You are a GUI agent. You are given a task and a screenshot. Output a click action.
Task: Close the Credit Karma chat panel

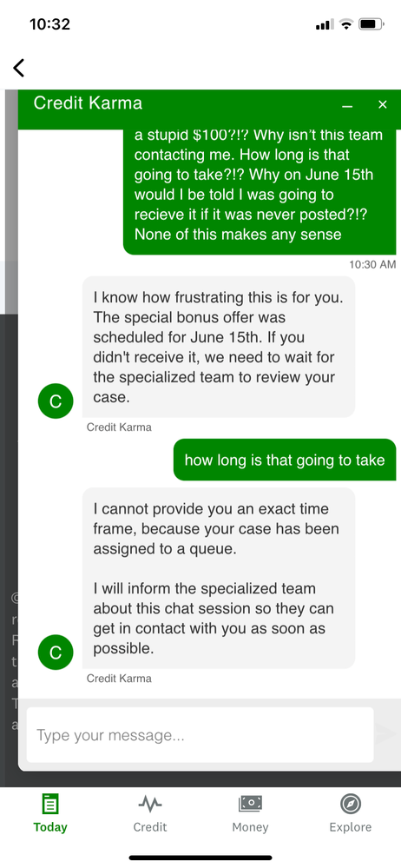click(x=382, y=104)
